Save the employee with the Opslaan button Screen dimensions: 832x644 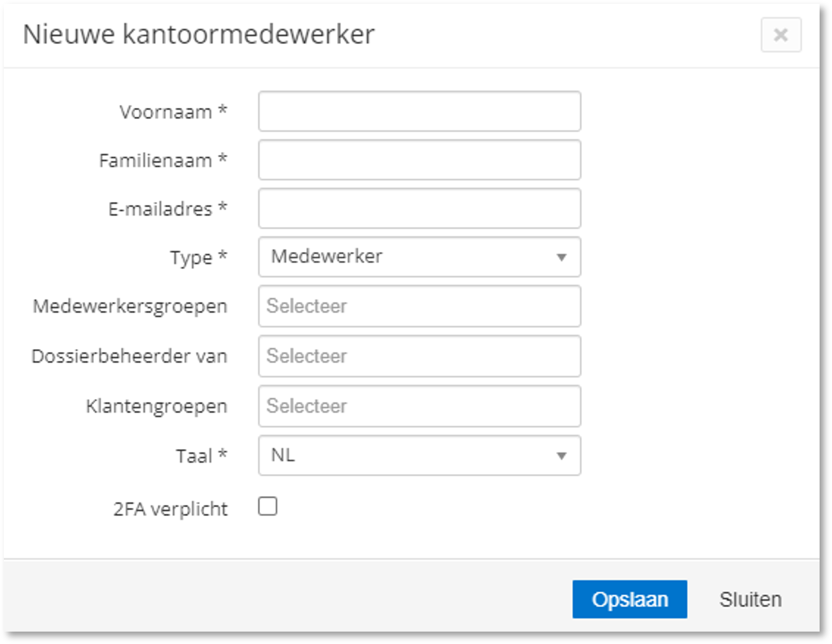(x=629, y=599)
